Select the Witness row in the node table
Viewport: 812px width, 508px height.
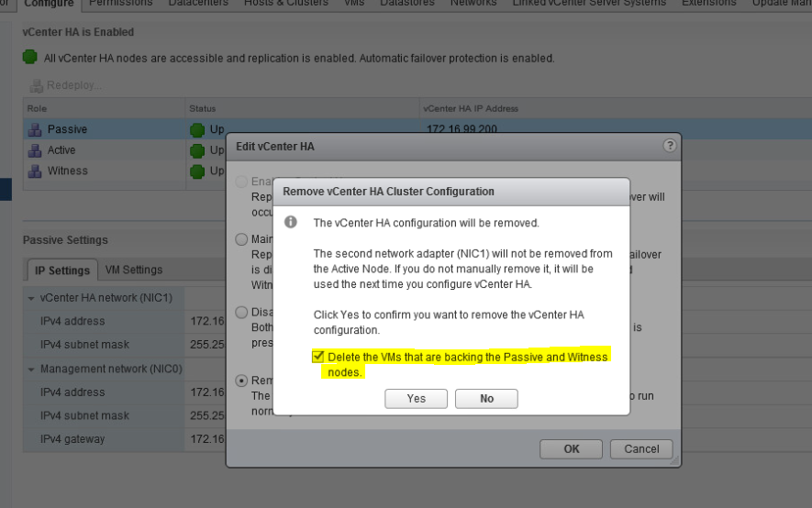tap(124, 171)
